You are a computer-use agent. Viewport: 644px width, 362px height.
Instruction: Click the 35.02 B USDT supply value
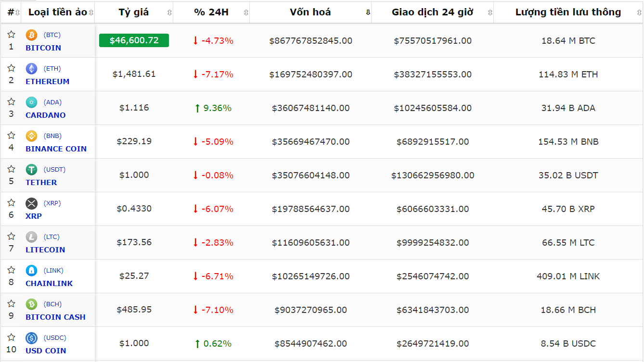[568, 175]
